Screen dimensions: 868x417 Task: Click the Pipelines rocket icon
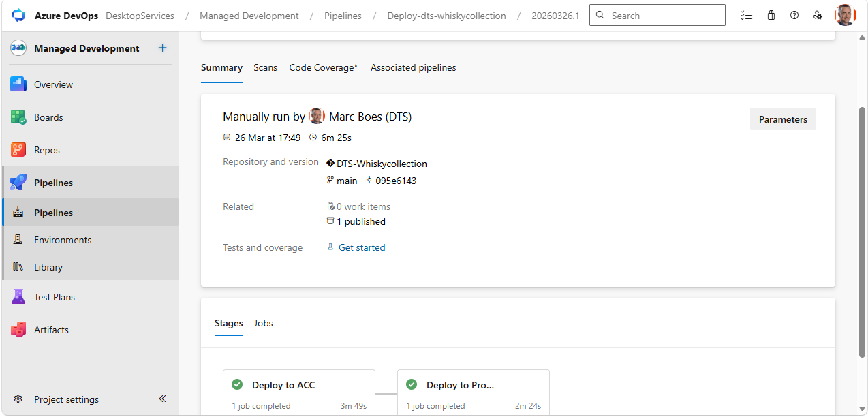18,183
